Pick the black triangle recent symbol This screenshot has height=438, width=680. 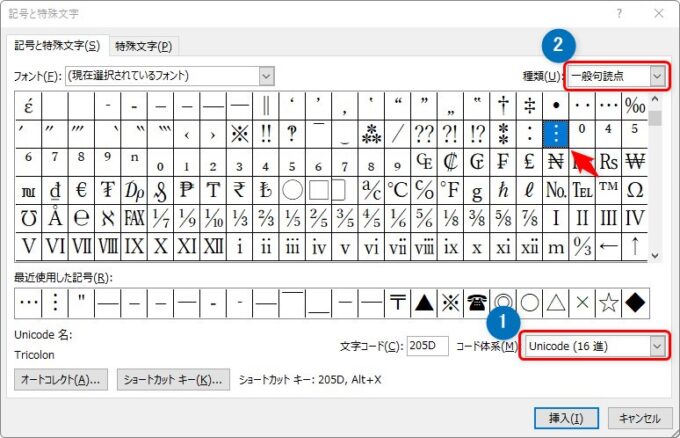(424, 303)
